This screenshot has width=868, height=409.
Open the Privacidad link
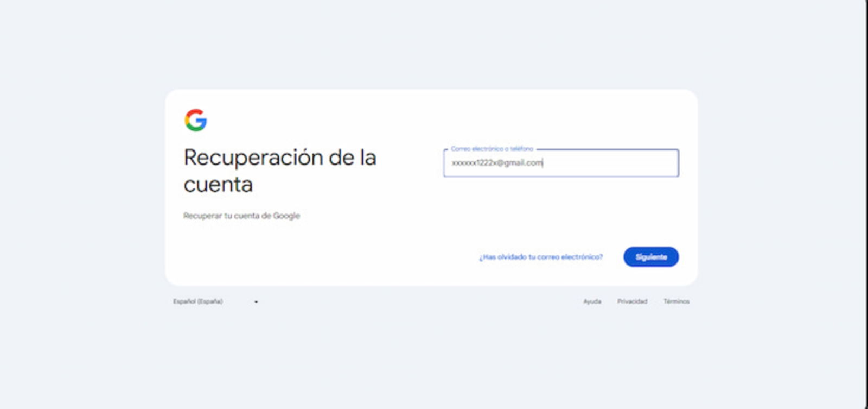pyautogui.click(x=632, y=301)
